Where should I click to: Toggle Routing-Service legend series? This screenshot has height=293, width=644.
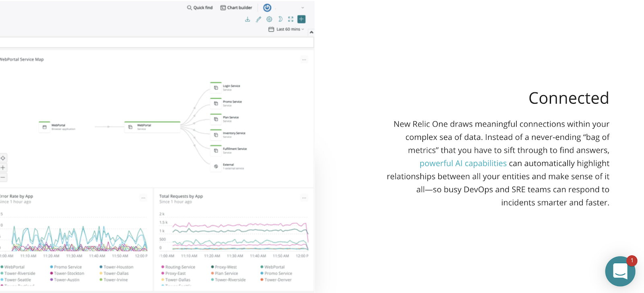178,267
